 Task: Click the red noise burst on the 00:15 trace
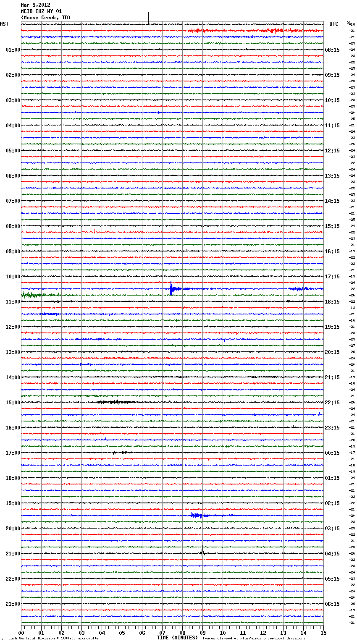click(255, 31)
